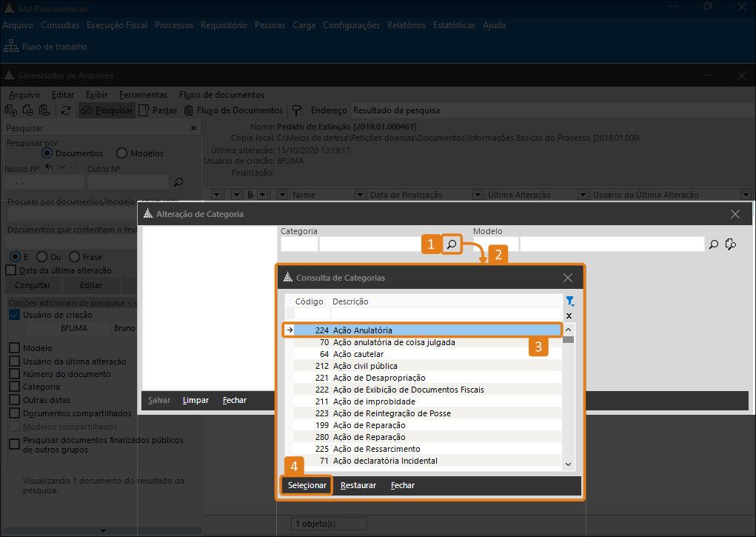Open Pastas from the toolbar
This screenshot has width=756, height=537.
tap(158, 110)
